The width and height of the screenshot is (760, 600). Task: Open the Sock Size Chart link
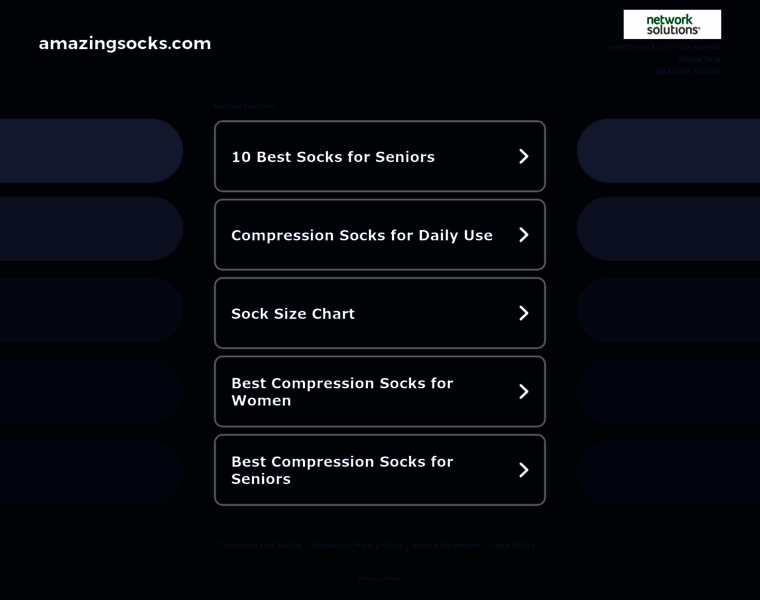(x=293, y=314)
